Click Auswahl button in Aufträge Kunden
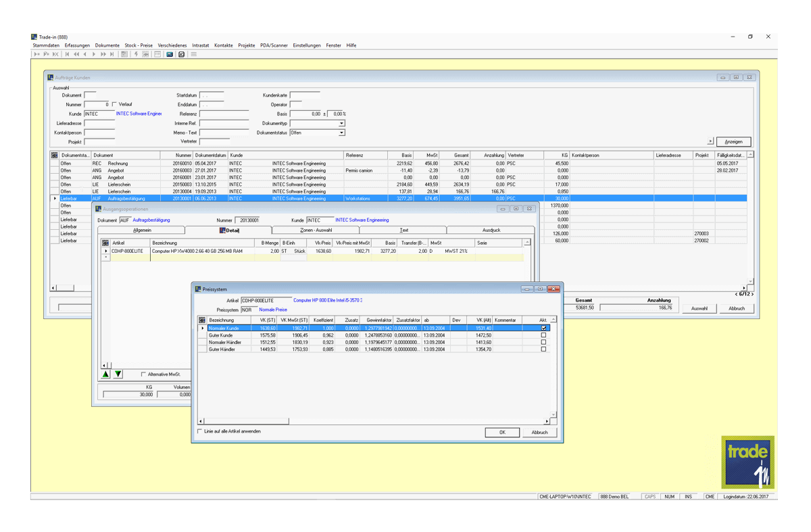Image resolution: width=811 pixels, height=532 pixels. pos(699,308)
